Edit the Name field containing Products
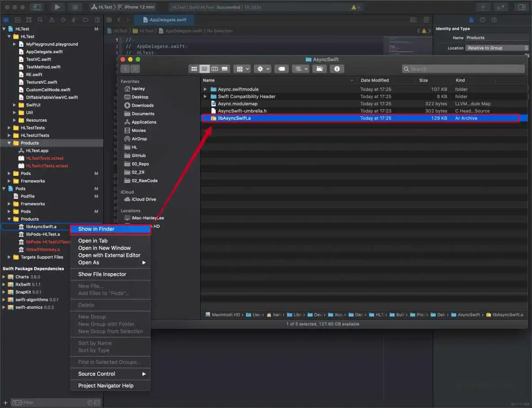Image resolution: width=532 pixels, height=408 pixels. (497, 38)
